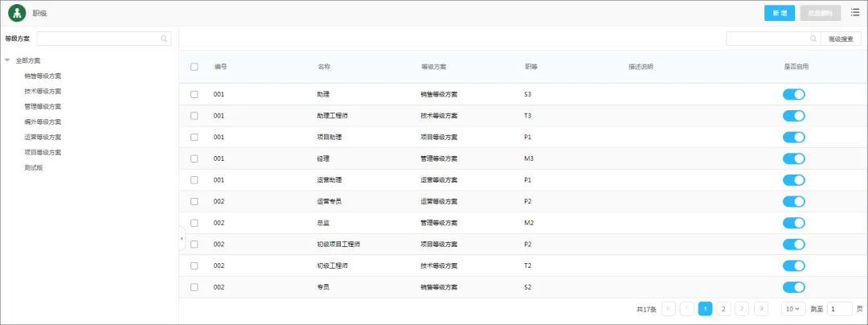Click the 描述说明 column header

641,67
